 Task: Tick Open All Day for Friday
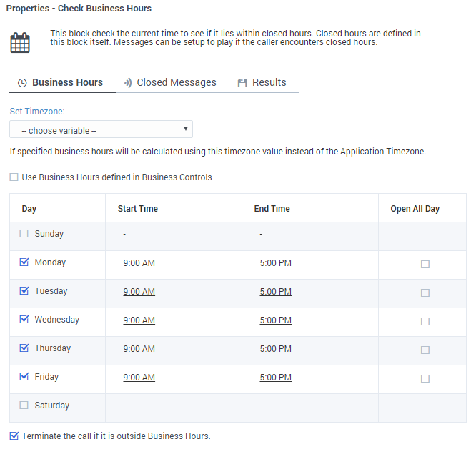click(425, 378)
